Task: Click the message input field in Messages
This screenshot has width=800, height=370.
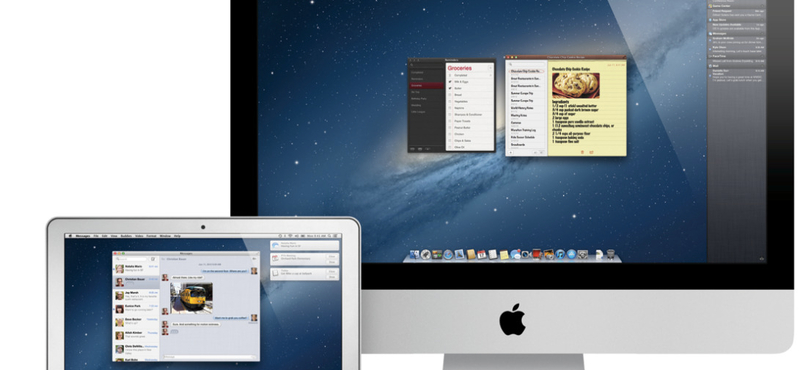Action: (x=209, y=356)
